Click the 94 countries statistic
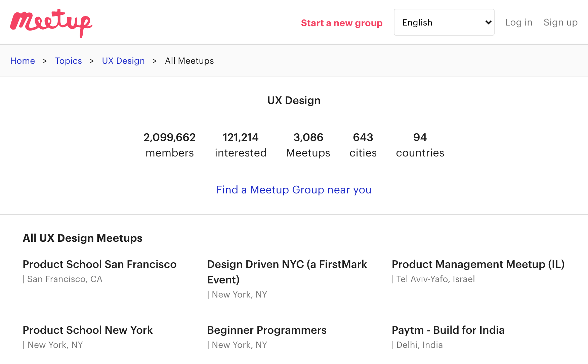 tap(420, 145)
